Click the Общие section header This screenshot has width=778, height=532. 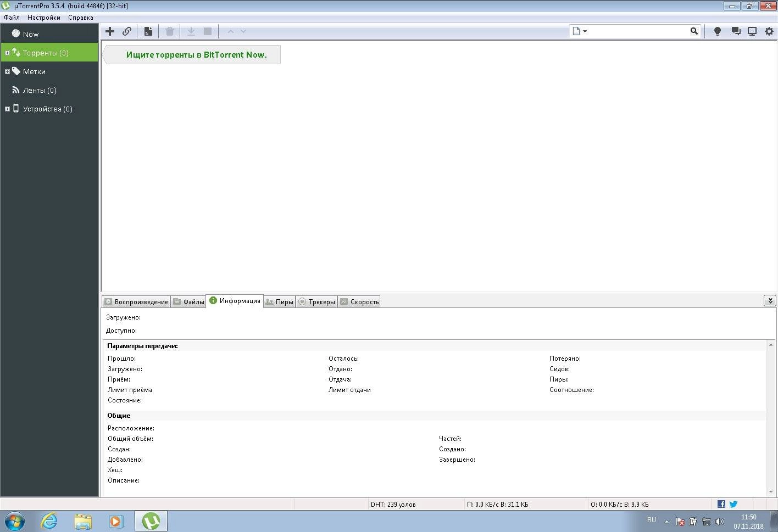coord(119,416)
